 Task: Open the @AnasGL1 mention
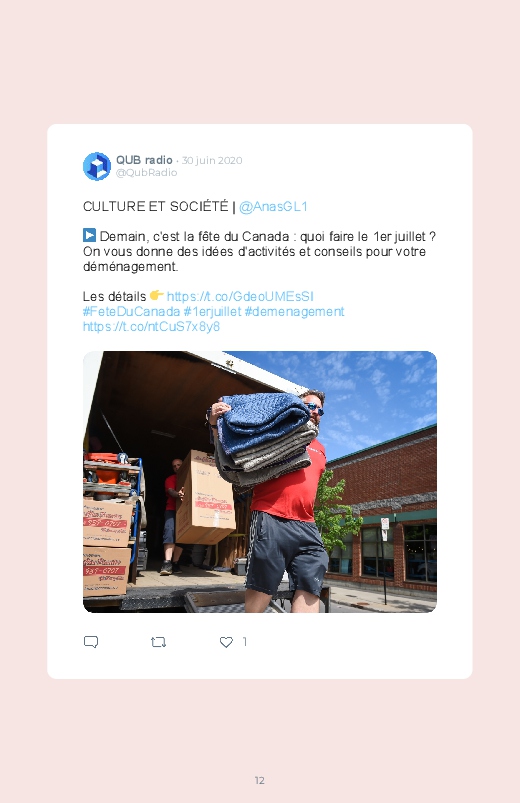coord(273,206)
